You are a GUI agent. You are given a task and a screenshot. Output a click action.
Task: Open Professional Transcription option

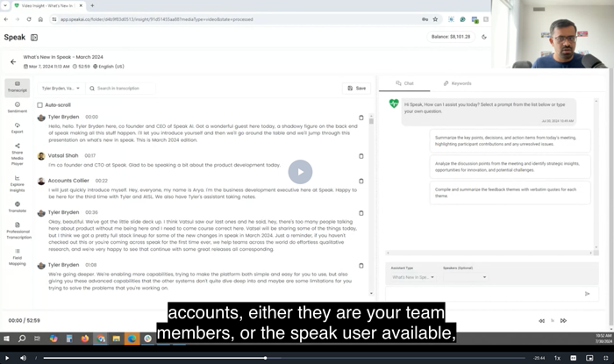(18, 231)
